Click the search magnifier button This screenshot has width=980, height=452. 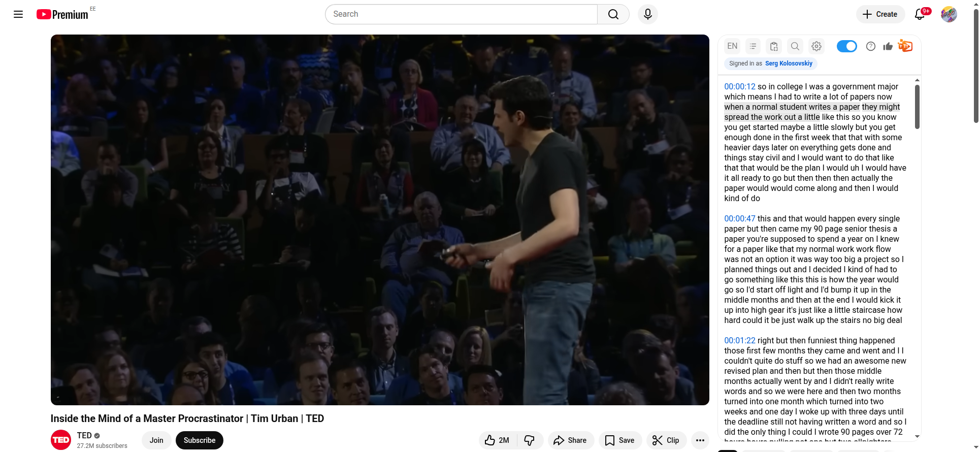[613, 14]
